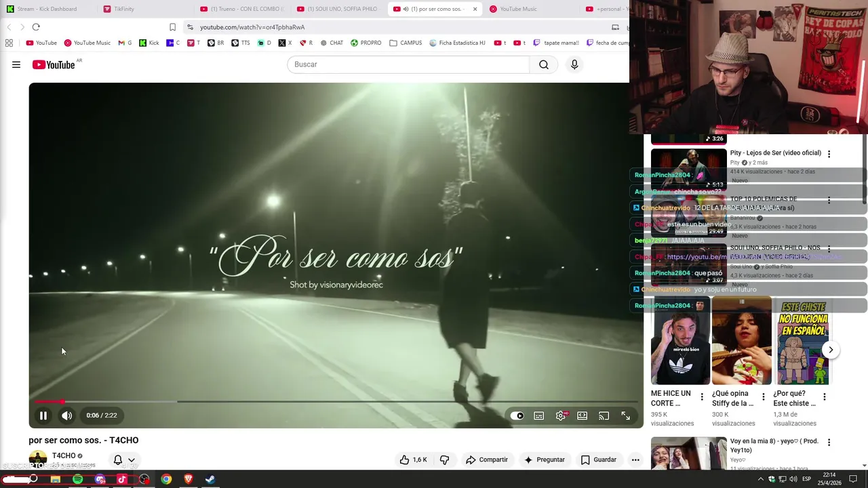Open options for 'ME HICE UN CORTE' short
The image size is (868, 488).
pos(702,396)
